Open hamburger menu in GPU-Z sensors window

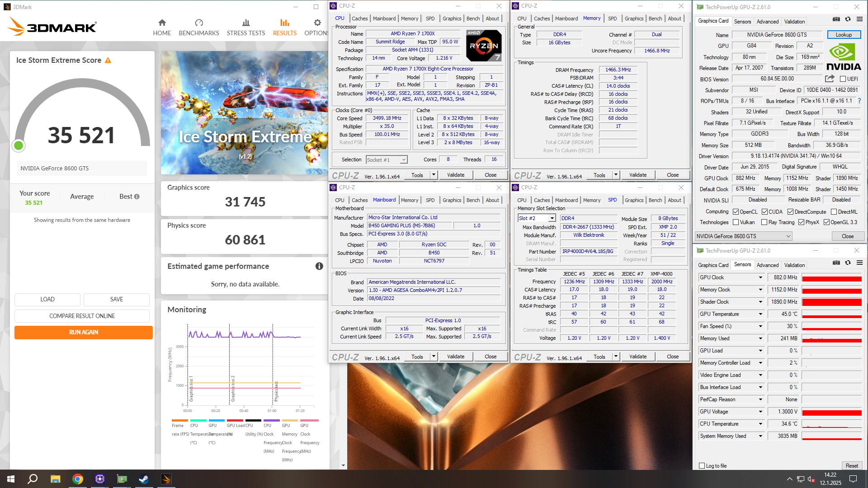click(859, 263)
